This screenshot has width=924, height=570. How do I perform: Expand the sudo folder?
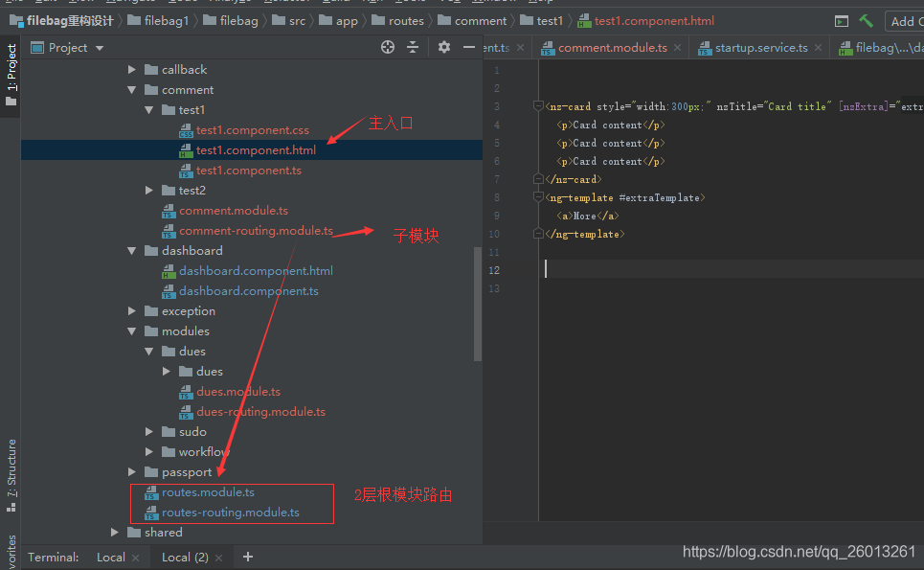149,431
